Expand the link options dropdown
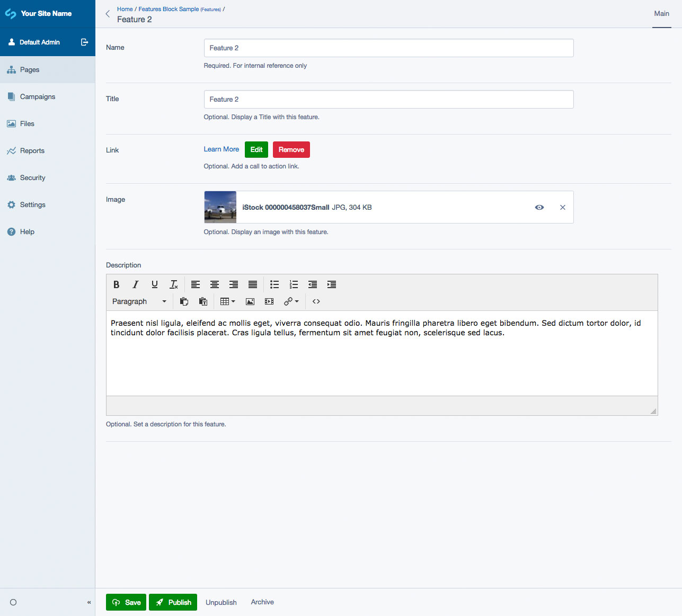The image size is (682, 616). (x=291, y=301)
